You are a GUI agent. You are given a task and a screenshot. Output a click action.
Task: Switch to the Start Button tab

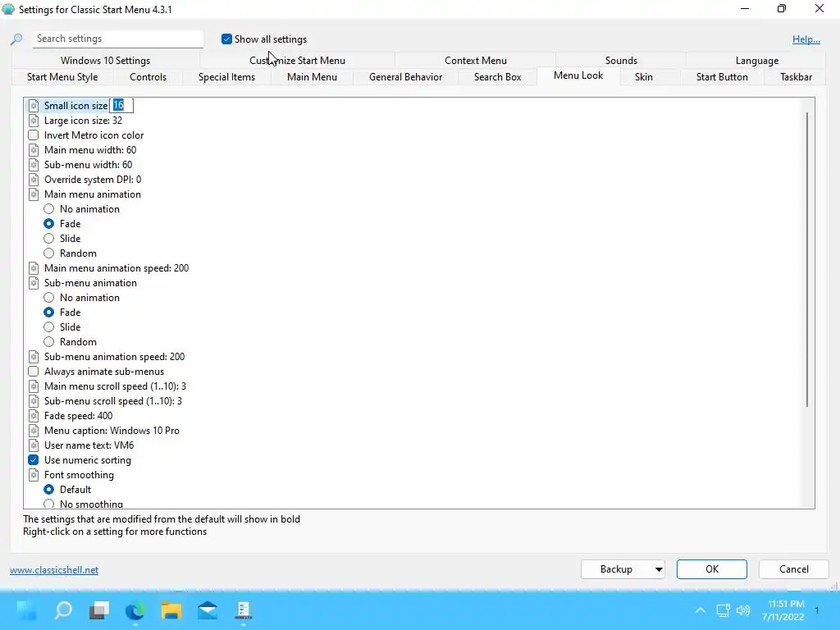pyautogui.click(x=722, y=77)
